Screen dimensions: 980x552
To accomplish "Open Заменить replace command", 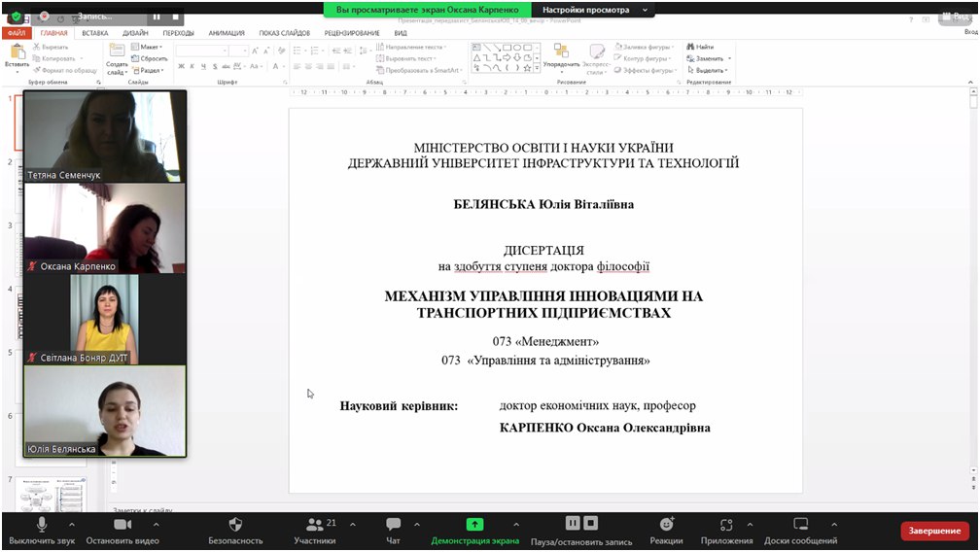I will point(709,58).
